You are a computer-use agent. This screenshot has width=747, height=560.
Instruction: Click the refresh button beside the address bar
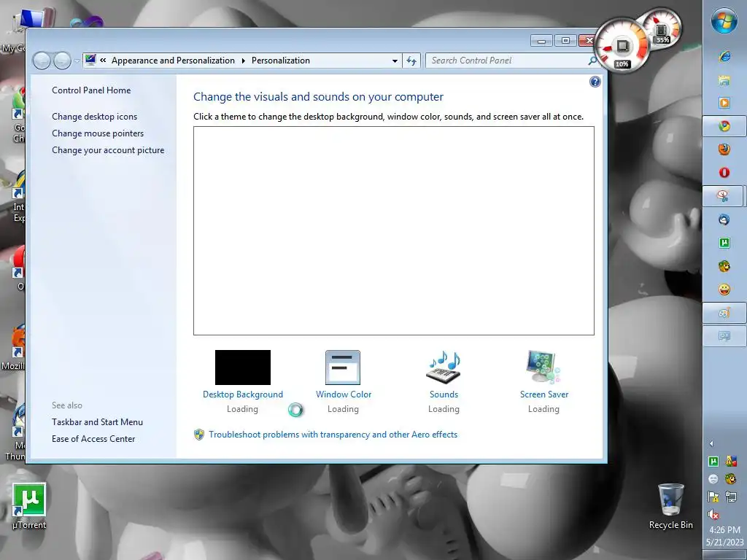click(x=411, y=61)
